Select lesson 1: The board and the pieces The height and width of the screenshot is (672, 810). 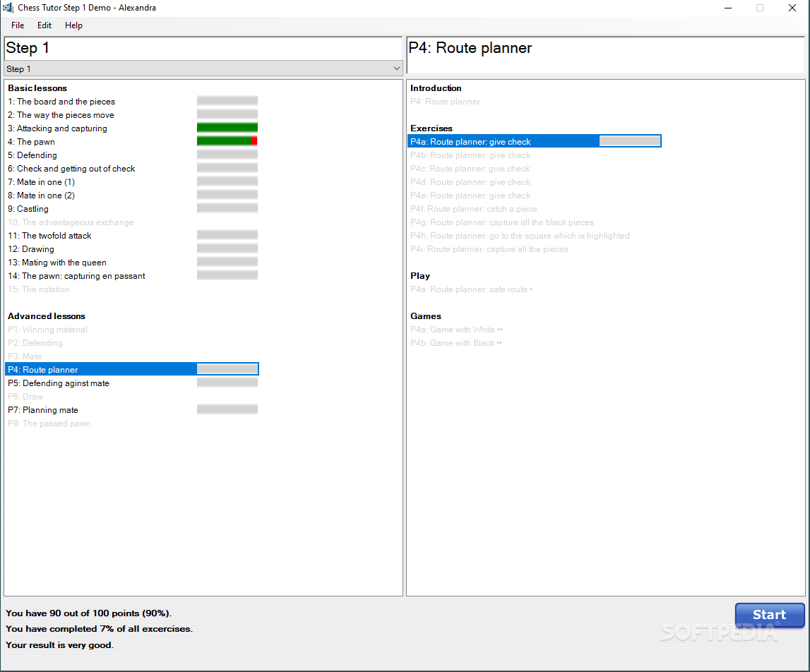pyautogui.click(x=61, y=102)
